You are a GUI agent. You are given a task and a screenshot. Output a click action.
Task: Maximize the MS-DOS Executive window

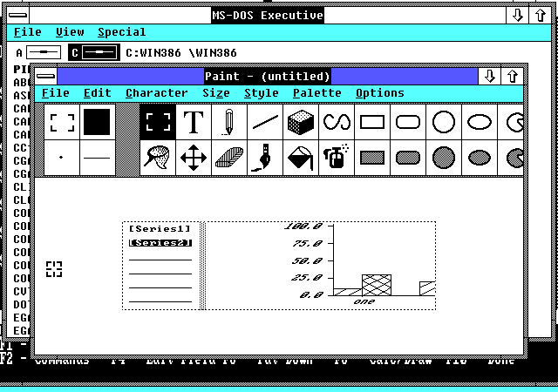[541, 16]
